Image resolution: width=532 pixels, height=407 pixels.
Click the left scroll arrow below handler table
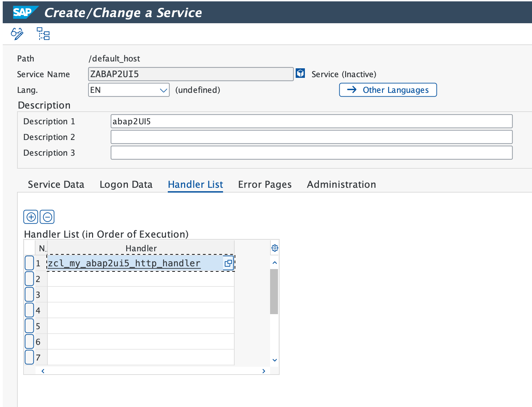click(x=42, y=371)
